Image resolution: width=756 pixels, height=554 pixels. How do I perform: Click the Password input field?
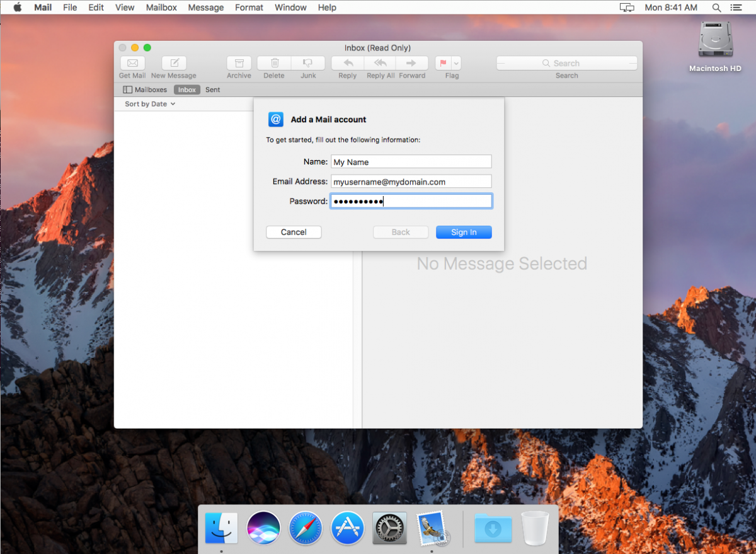tap(411, 201)
